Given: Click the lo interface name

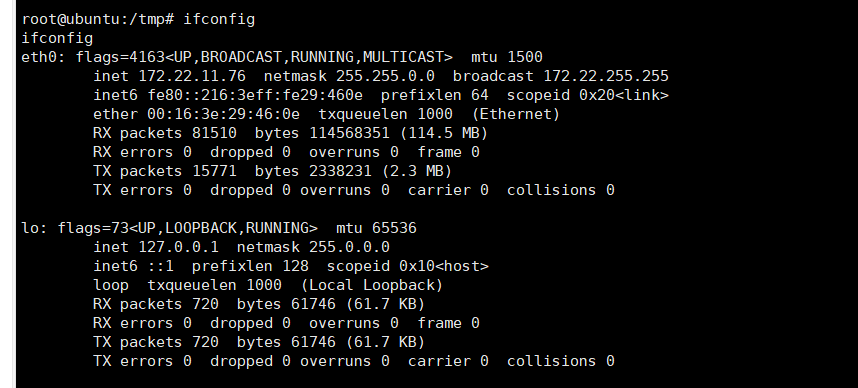Looking at the screenshot, I should [31, 228].
